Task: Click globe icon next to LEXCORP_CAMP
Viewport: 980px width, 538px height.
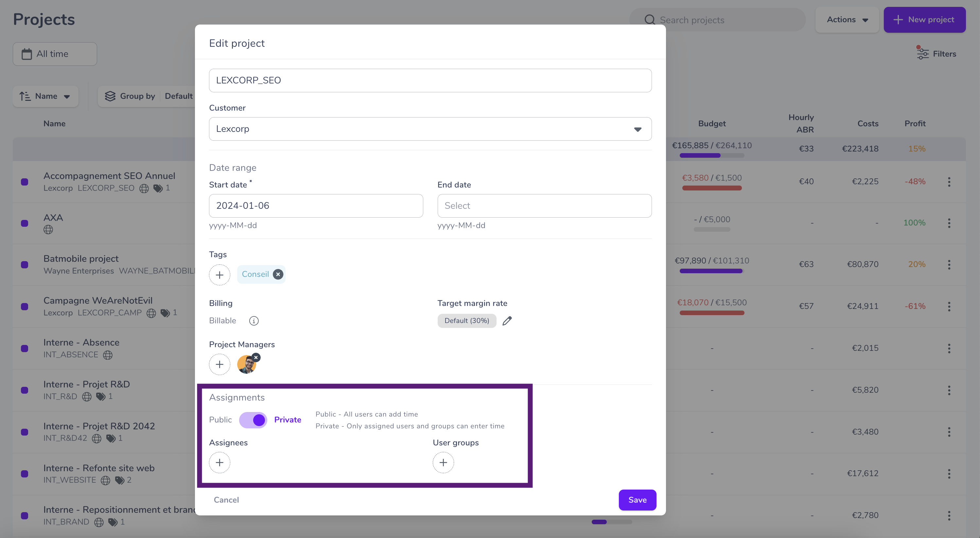Action: [151, 313]
